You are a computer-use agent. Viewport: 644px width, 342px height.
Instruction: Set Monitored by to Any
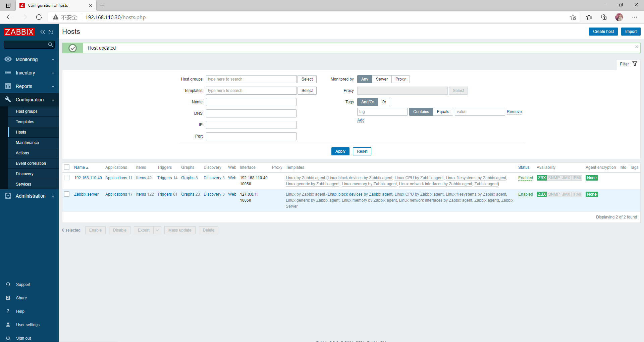pos(365,79)
